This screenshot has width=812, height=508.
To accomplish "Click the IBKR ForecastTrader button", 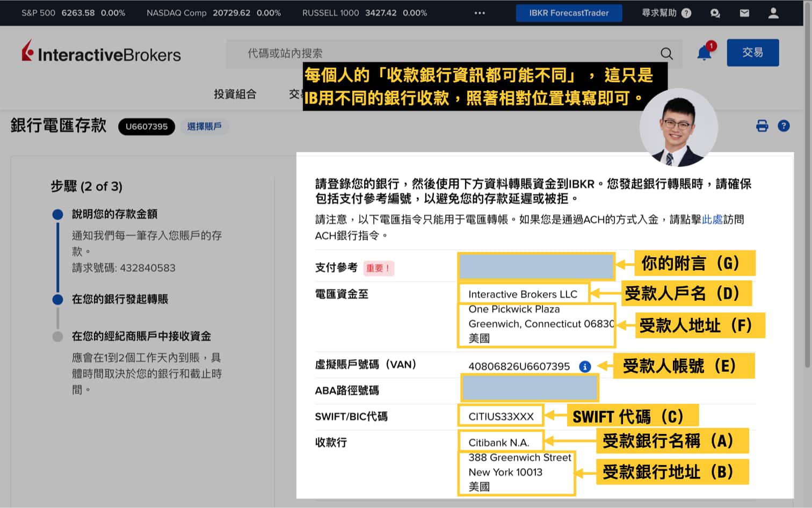I will click(x=569, y=13).
